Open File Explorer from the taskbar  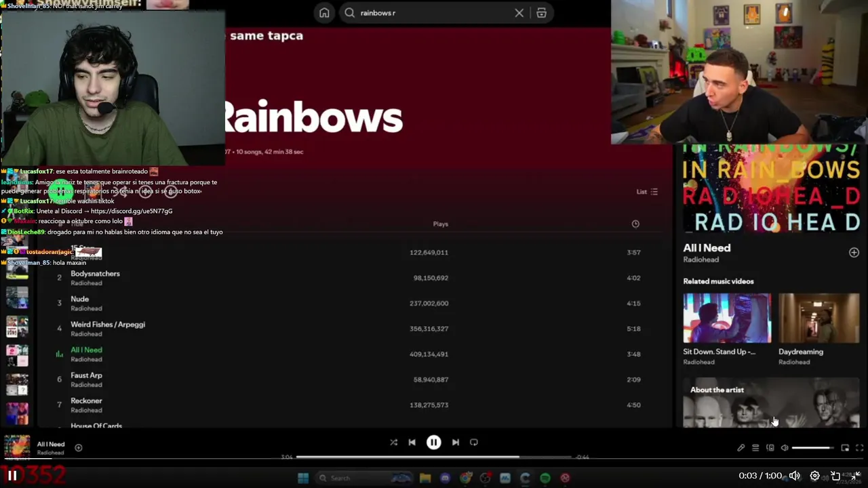pos(425,478)
